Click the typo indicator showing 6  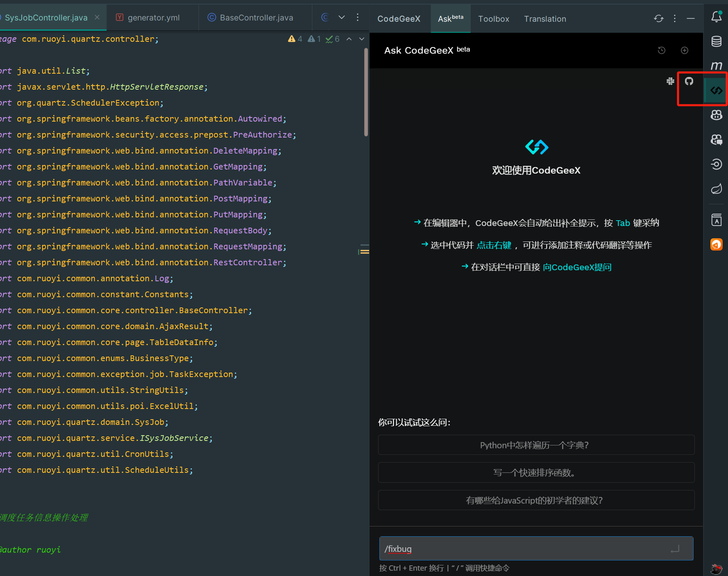[333, 39]
